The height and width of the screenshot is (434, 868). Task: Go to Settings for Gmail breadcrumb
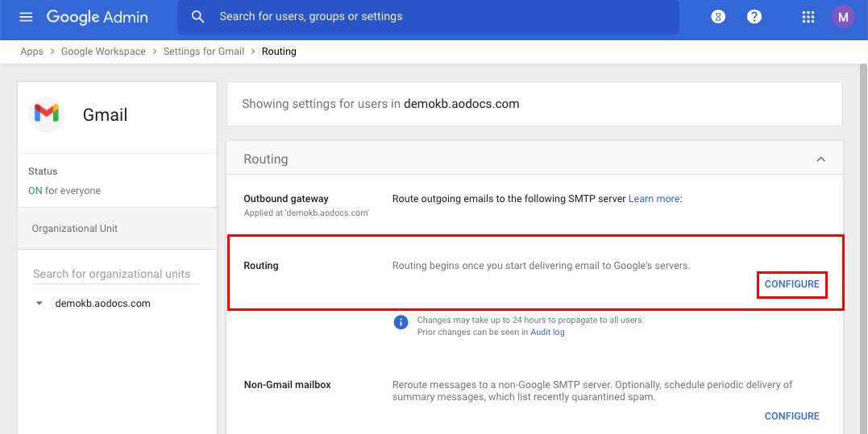pos(204,52)
